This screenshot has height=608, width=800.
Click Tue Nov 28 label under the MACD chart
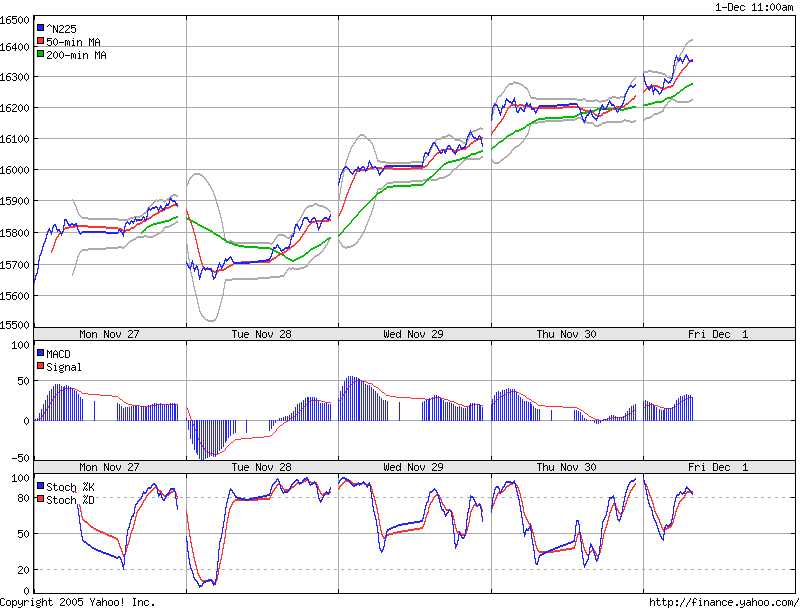click(x=261, y=467)
